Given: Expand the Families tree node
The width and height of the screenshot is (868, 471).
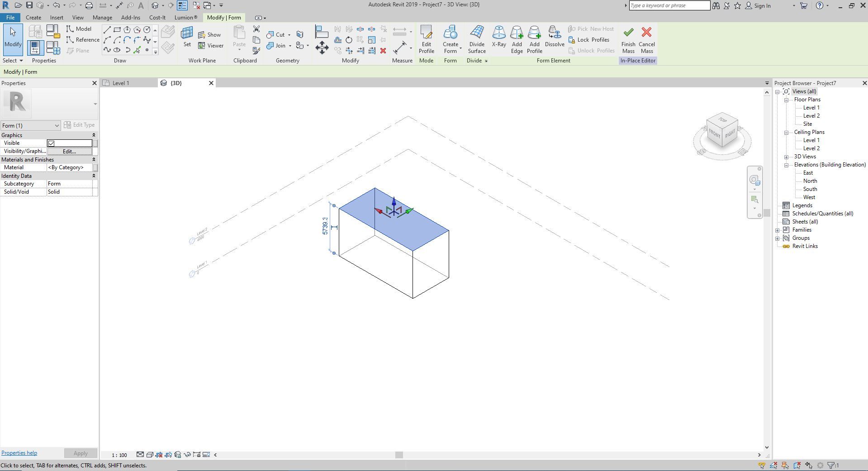Looking at the screenshot, I should coord(778,230).
